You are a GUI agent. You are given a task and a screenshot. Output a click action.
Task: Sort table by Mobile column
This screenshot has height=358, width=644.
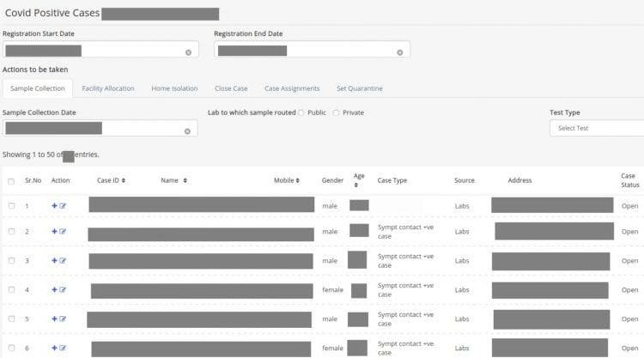297,180
